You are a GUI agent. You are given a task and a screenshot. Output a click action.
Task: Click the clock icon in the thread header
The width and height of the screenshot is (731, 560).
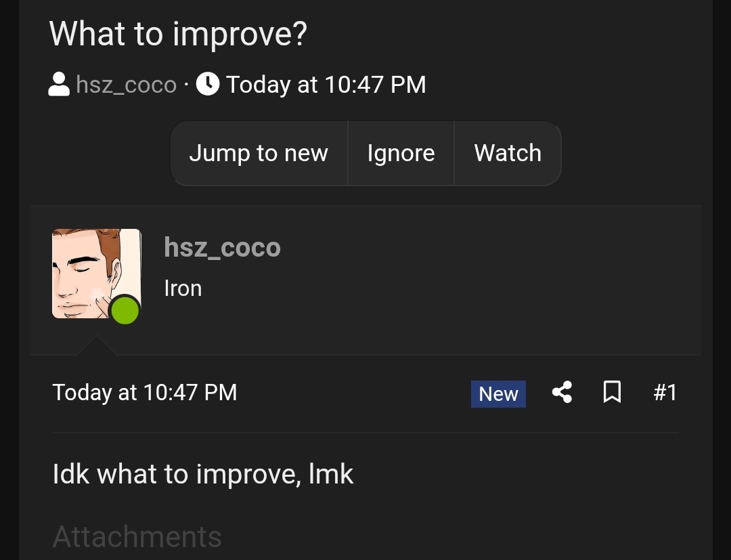pos(208,85)
